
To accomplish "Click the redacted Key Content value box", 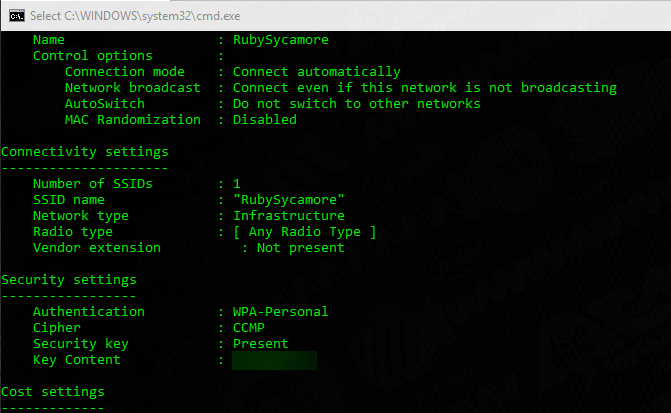I will click(274, 360).
